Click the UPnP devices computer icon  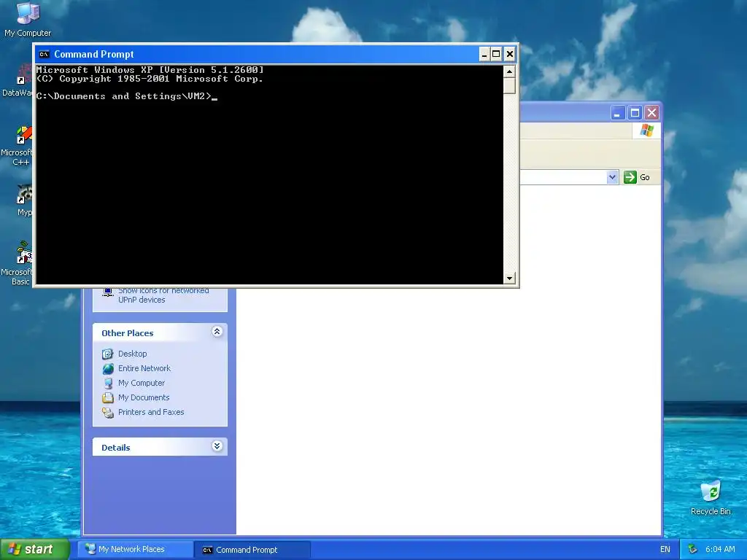coord(108,292)
